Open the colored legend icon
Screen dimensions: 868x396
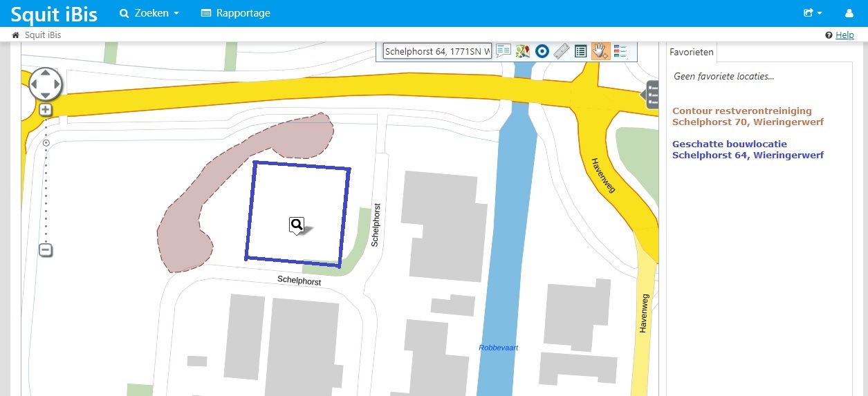(620, 51)
